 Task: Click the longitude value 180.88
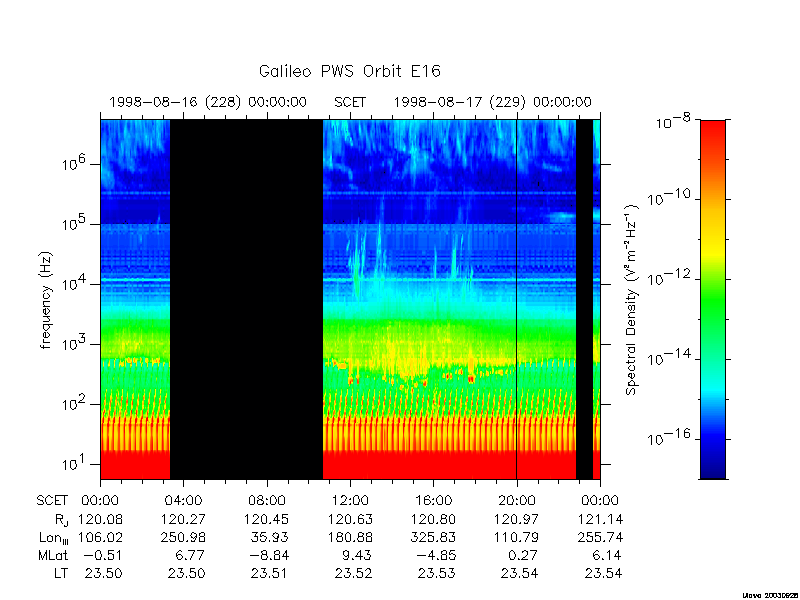coord(350,537)
